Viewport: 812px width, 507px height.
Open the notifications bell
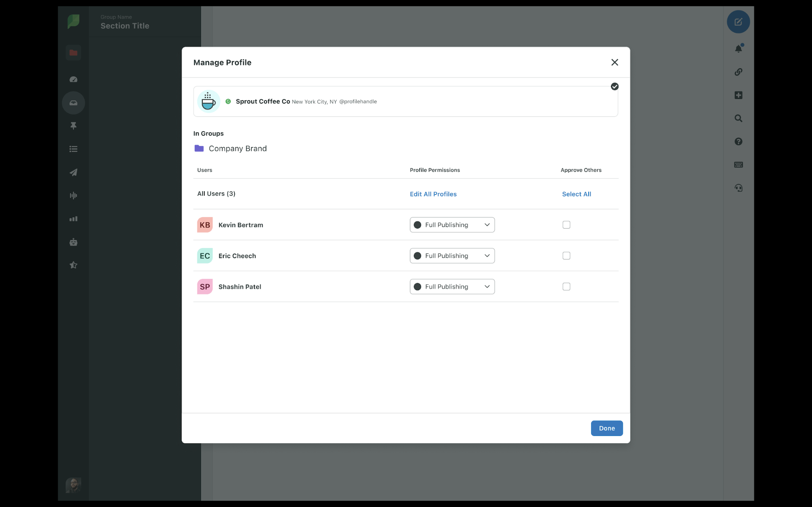pyautogui.click(x=738, y=48)
